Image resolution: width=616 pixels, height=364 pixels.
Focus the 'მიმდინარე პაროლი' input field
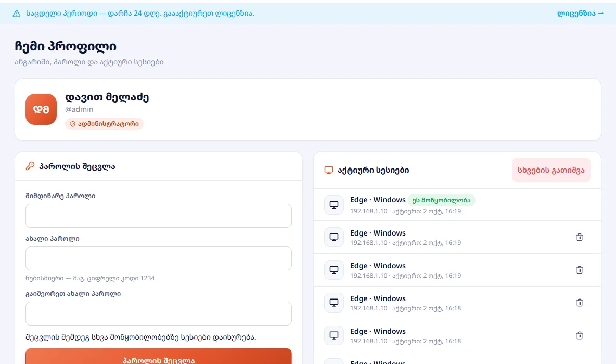click(159, 216)
